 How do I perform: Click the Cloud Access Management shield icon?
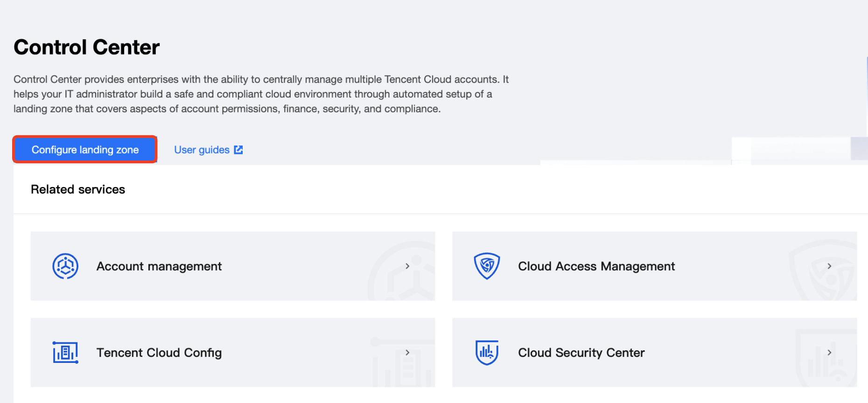coord(487,266)
